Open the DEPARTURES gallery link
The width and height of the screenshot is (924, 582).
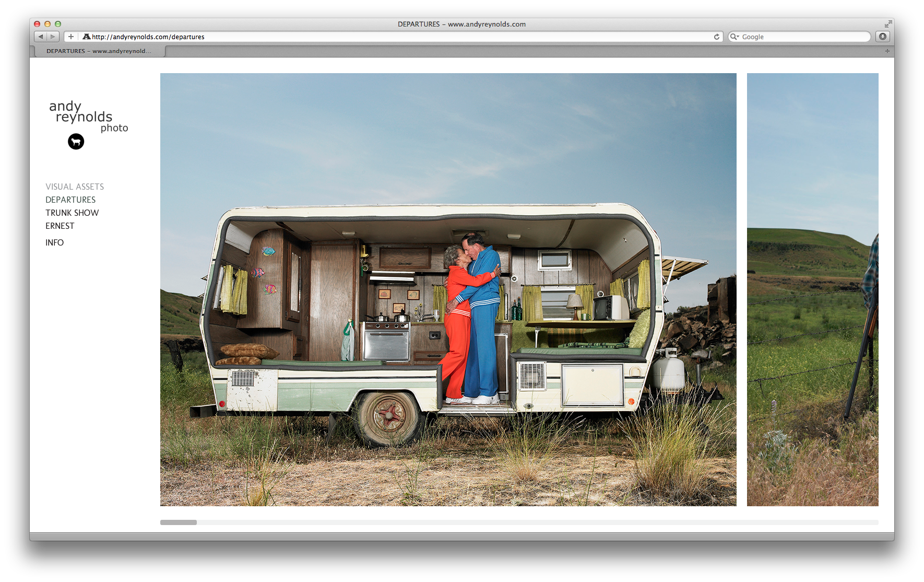point(70,200)
